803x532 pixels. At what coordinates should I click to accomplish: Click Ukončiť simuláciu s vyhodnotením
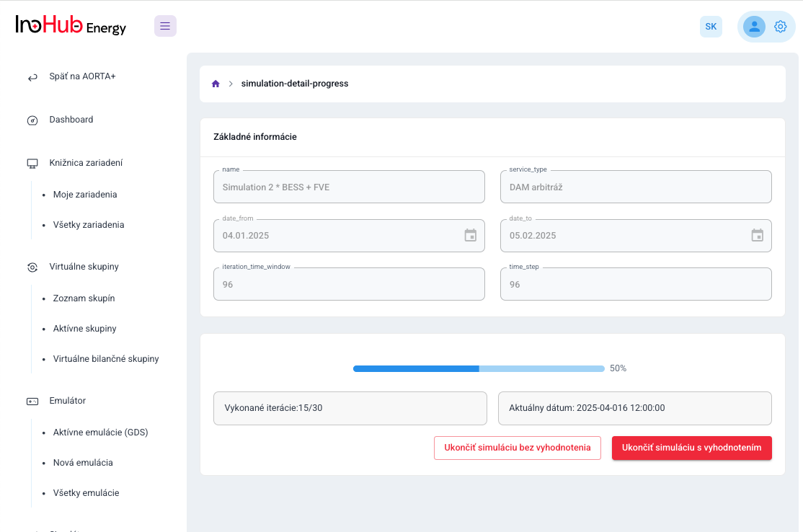[691, 448]
